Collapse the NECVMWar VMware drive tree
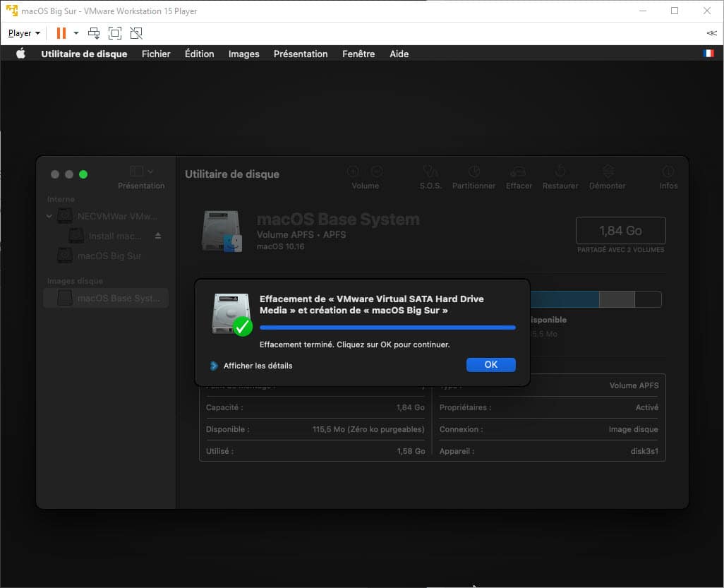Image resolution: width=724 pixels, height=588 pixels. 49,216
